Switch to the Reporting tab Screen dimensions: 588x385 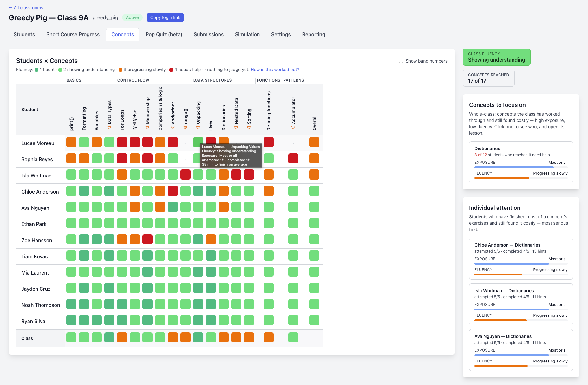click(x=314, y=34)
